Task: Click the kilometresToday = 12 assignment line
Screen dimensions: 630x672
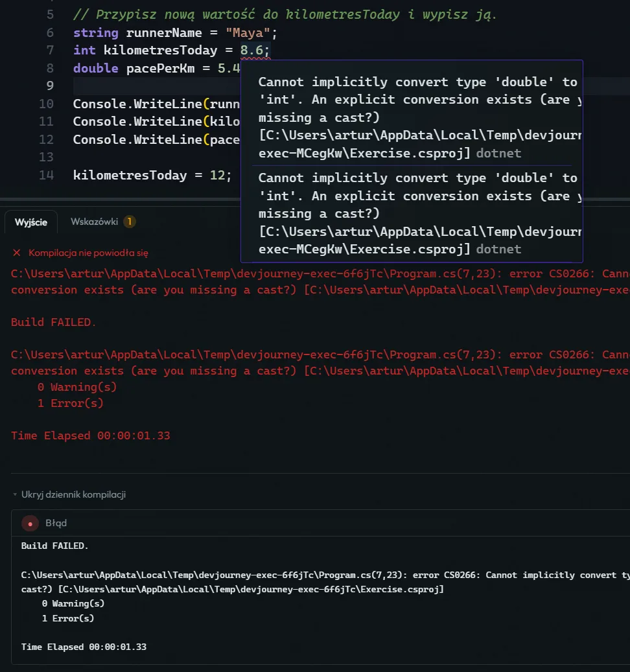Action: pyautogui.click(x=152, y=175)
